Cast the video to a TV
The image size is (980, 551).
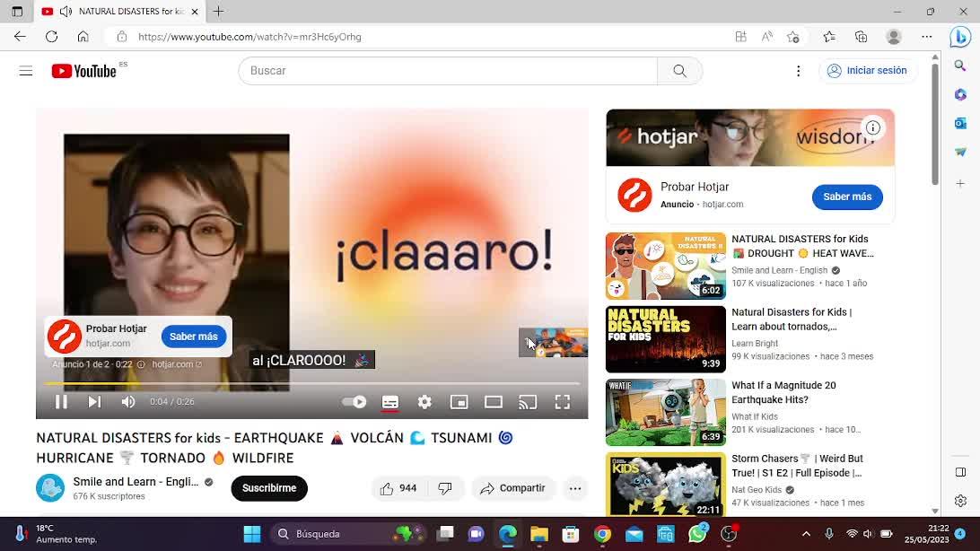click(528, 402)
